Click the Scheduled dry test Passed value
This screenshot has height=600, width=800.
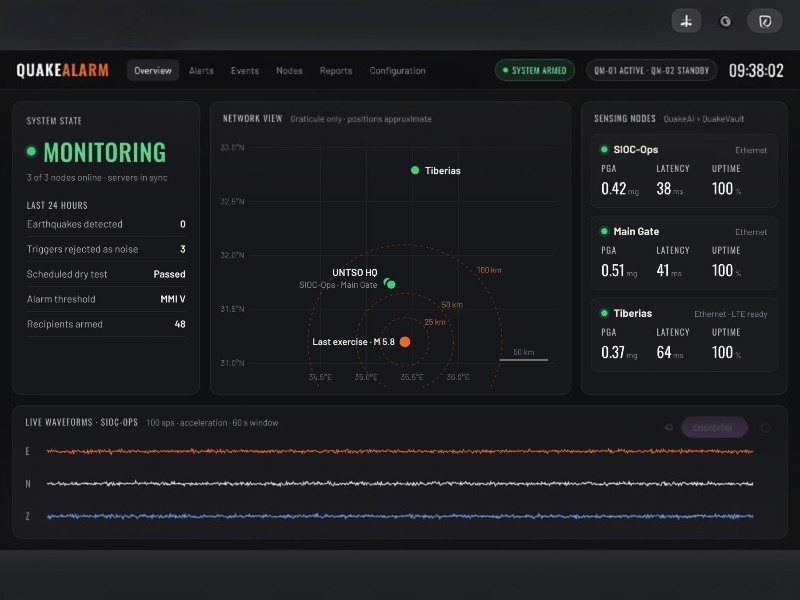pyautogui.click(x=169, y=274)
